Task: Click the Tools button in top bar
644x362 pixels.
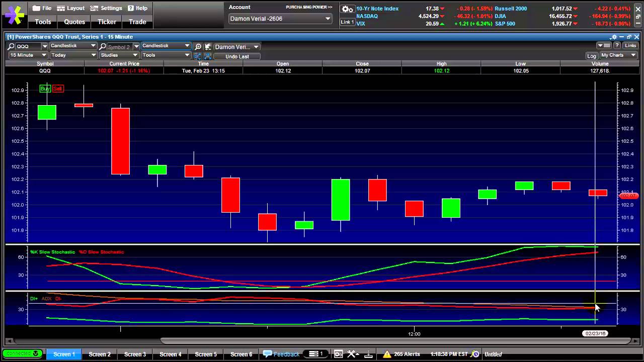Action: click(x=43, y=22)
